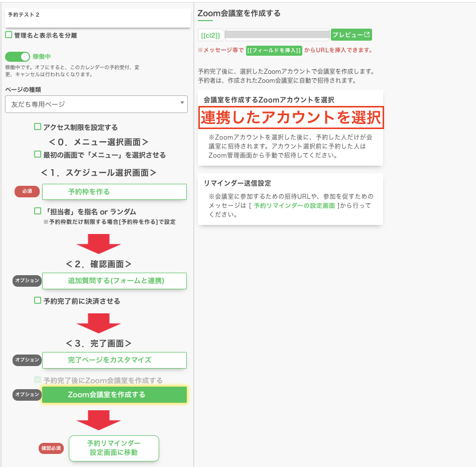Go to 予約リマインダー設定画面に移動
Screen dimensions: 476x467
114,448
